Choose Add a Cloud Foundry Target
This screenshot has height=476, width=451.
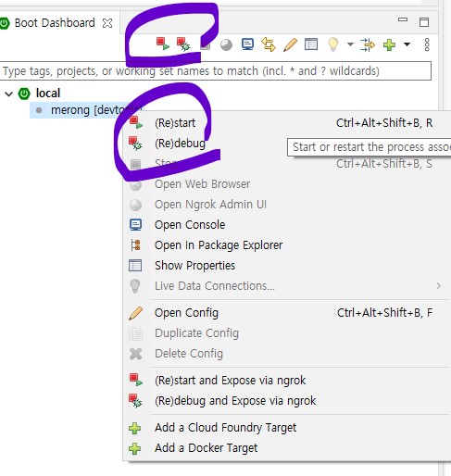tap(287, 428)
